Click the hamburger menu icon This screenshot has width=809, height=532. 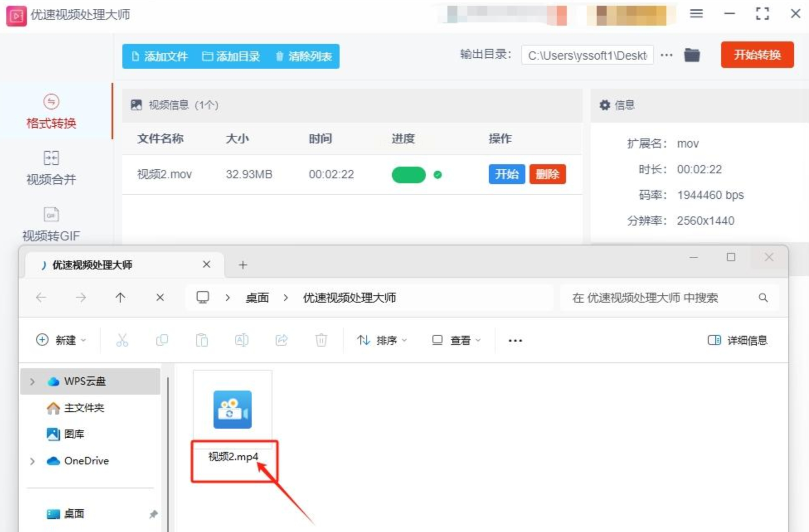click(x=696, y=14)
